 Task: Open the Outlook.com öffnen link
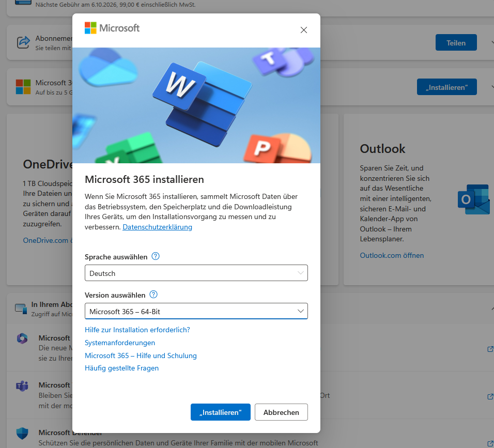(392, 255)
